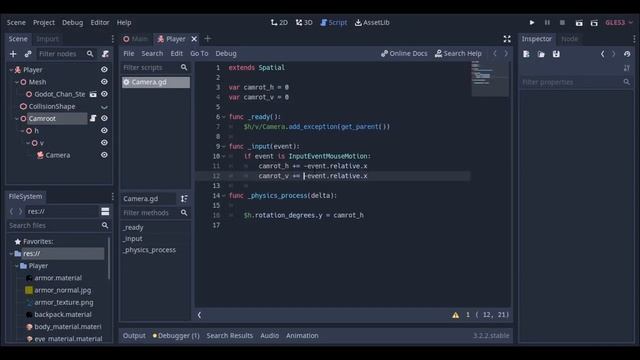Add a new scene tab
The image size is (640, 360).
[207, 39]
